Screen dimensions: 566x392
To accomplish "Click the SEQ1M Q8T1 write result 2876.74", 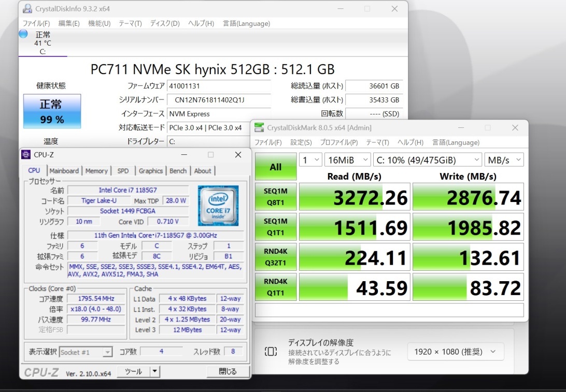I will (x=468, y=197).
